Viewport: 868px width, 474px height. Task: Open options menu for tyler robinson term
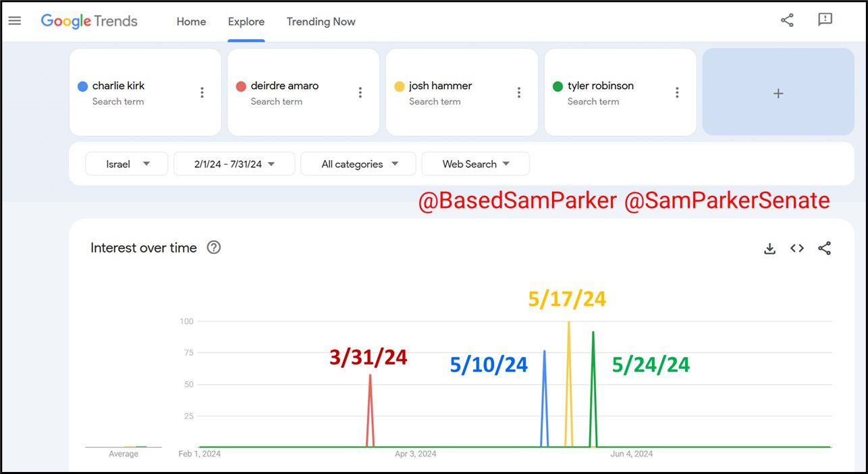pos(677,93)
